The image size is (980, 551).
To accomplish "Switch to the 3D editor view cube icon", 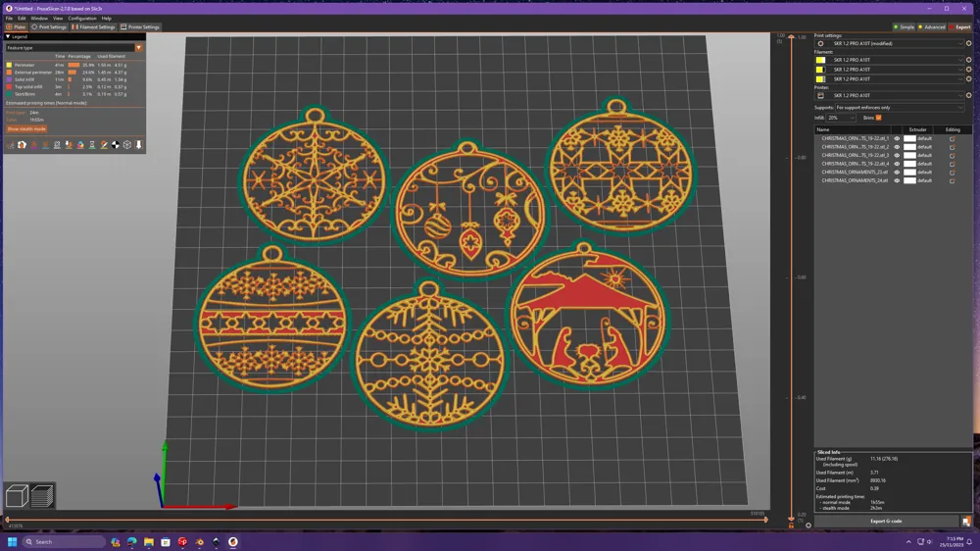I will pos(17,496).
